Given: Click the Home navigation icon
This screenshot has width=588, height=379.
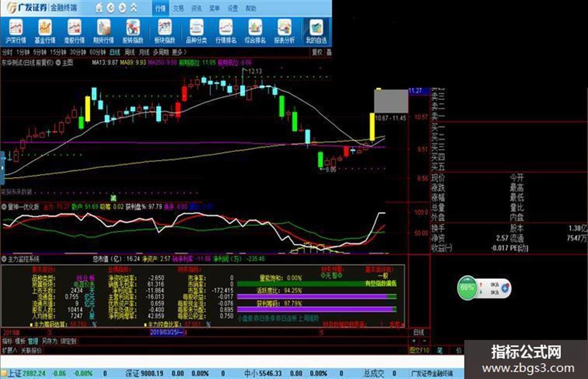Looking at the screenshot, I should [99, 7].
